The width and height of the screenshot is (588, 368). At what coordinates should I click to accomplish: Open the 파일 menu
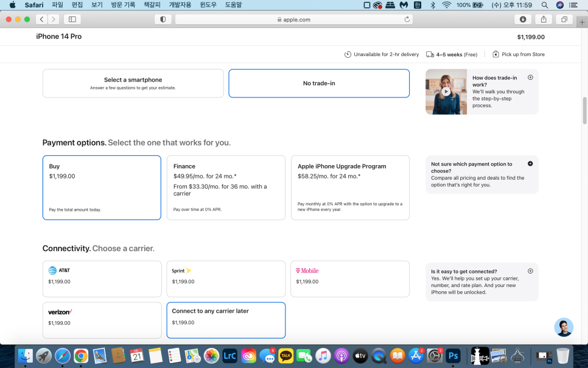pos(57,5)
